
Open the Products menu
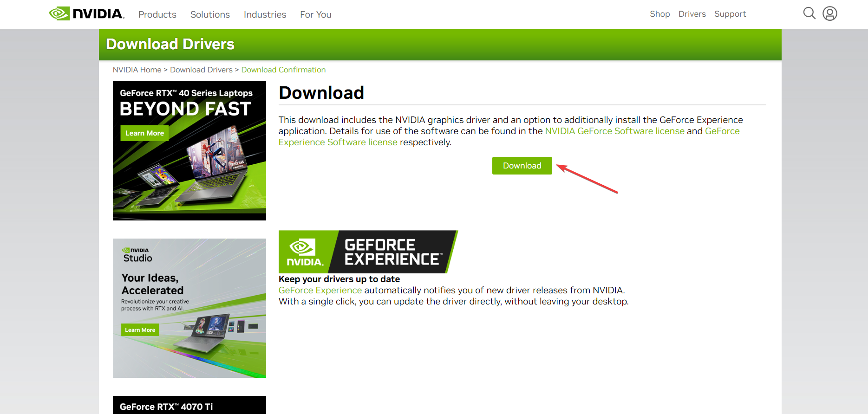[x=157, y=14]
